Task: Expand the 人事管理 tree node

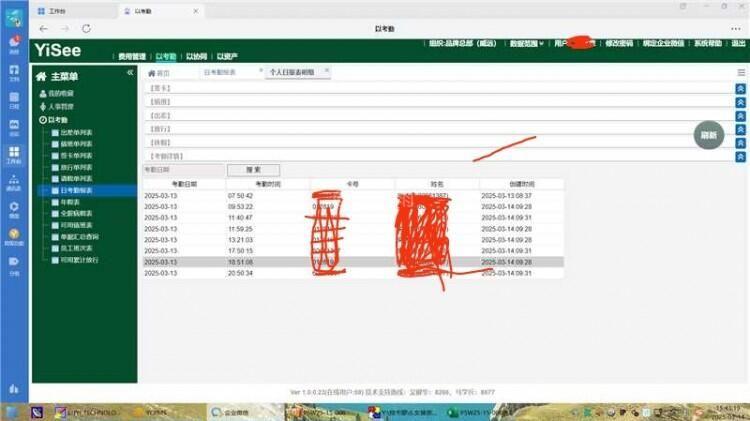Action: [60, 106]
